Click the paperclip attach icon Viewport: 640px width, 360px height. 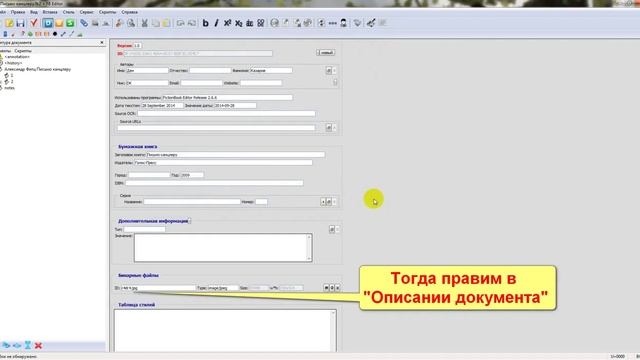pyautogui.click(x=84, y=23)
